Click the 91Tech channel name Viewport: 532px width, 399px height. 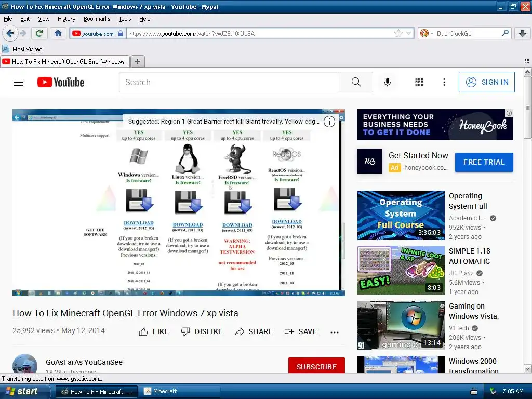pos(459,328)
